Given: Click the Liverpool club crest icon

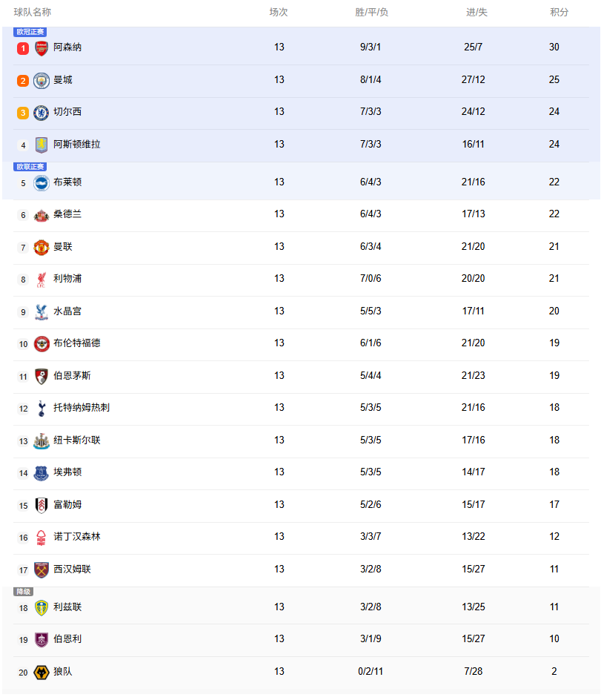Looking at the screenshot, I should pyautogui.click(x=41, y=279).
